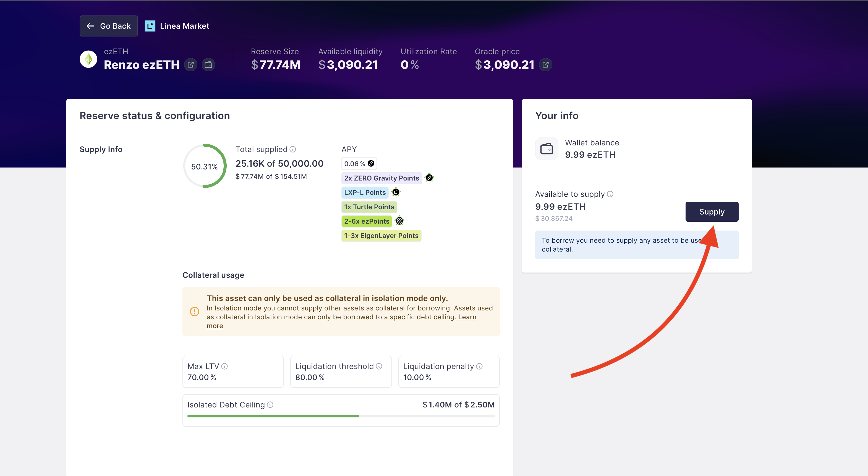868x476 pixels.
Task: Click turtle icon beside ZERO Gravity Points
Action: point(429,177)
